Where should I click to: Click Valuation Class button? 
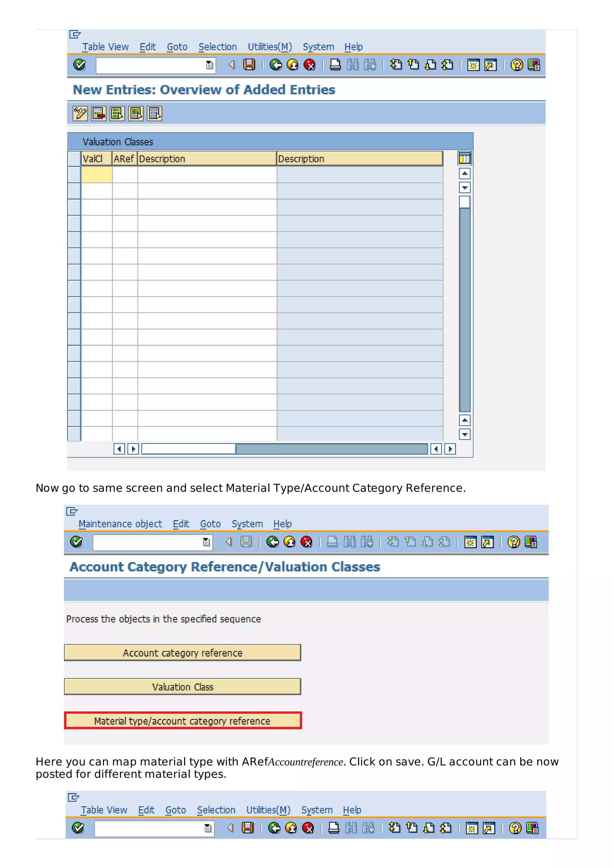[x=182, y=687]
